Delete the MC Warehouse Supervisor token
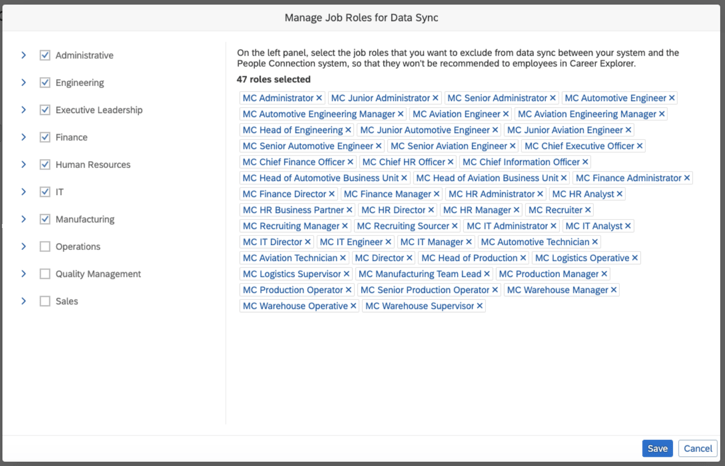725x466 pixels. [480, 306]
